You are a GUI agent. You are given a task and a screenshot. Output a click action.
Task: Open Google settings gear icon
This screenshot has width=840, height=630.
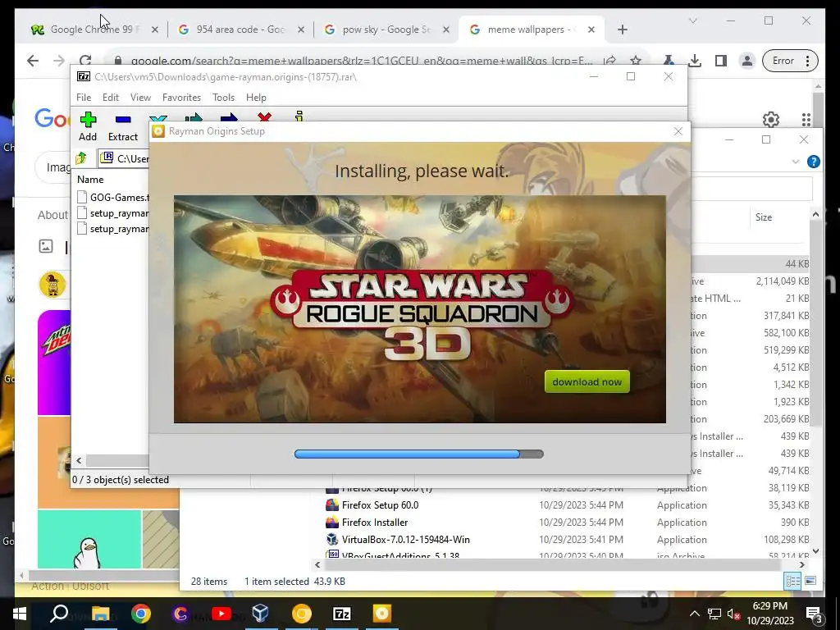tap(771, 119)
